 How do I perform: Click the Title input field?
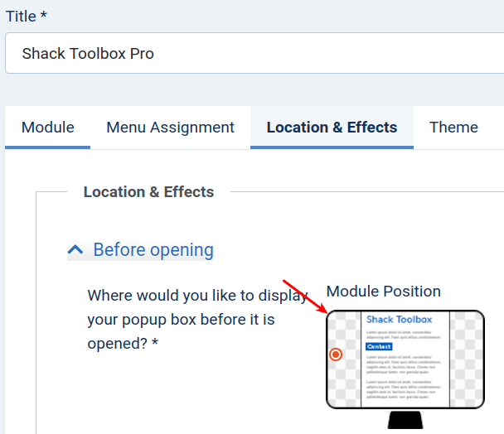click(x=254, y=53)
